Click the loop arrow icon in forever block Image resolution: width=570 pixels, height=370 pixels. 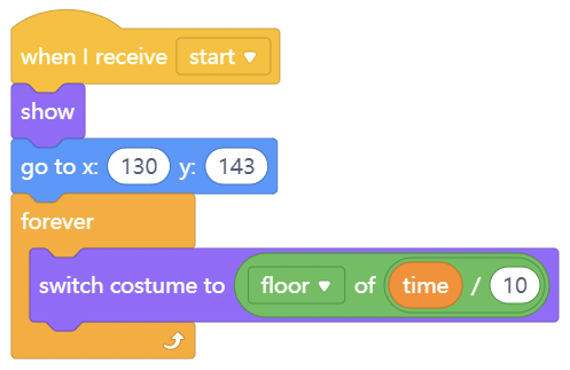coord(174,341)
